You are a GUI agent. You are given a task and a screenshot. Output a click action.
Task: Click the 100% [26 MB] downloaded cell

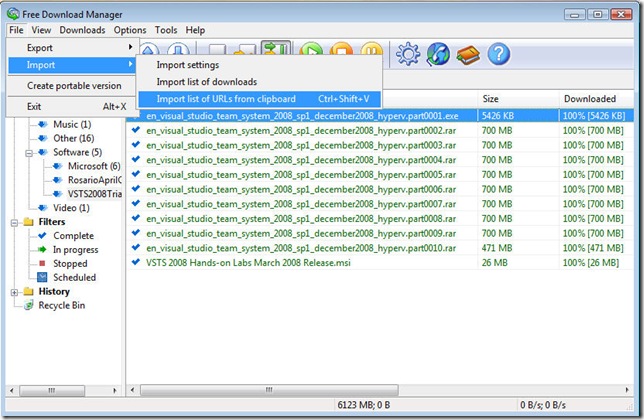(591, 263)
